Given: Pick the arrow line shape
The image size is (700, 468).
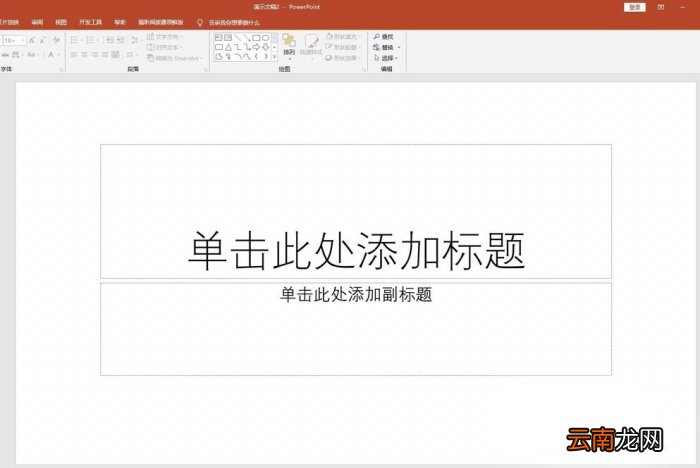Looking at the screenshot, I should pyautogui.click(x=247, y=38).
